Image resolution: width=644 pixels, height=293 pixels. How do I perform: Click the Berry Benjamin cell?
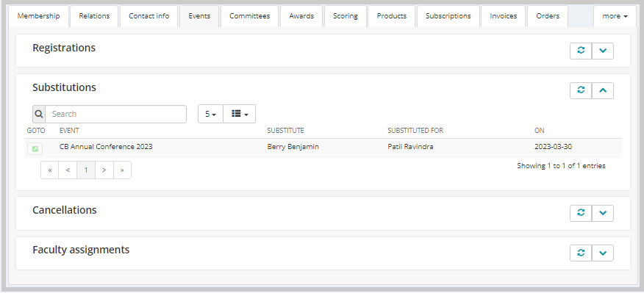click(293, 147)
